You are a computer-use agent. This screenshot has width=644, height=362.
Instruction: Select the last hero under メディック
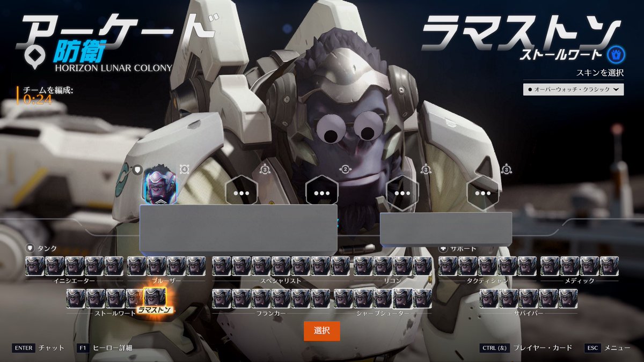coord(609,266)
